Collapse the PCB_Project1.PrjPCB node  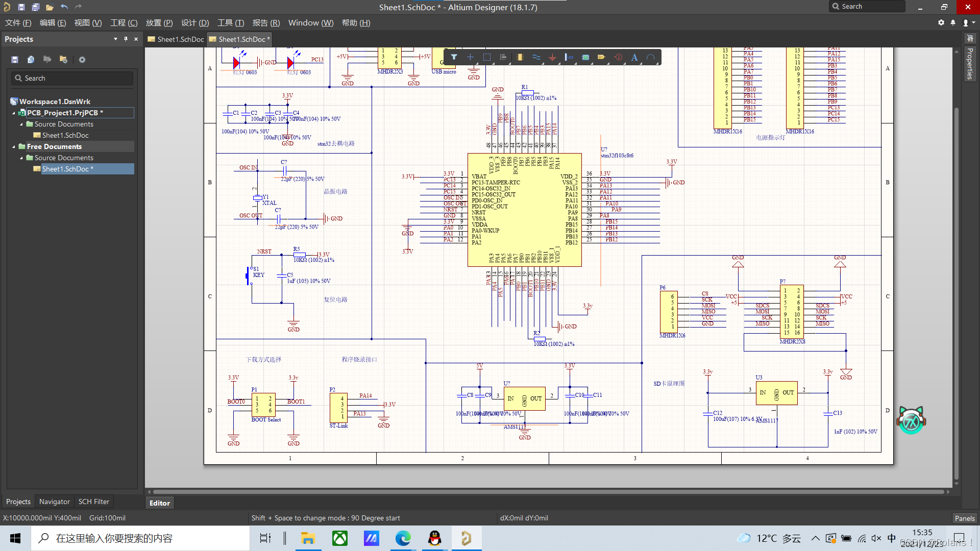click(14, 113)
